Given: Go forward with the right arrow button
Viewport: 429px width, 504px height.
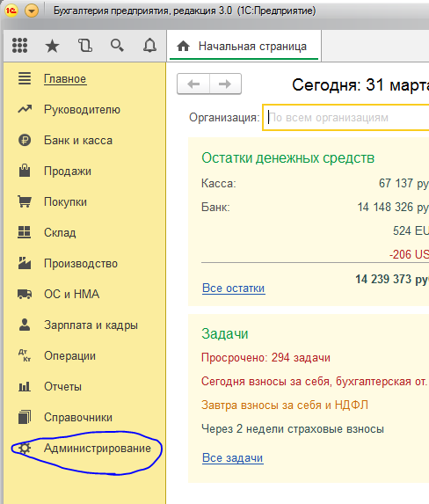Looking at the screenshot, I should (225, 84).
